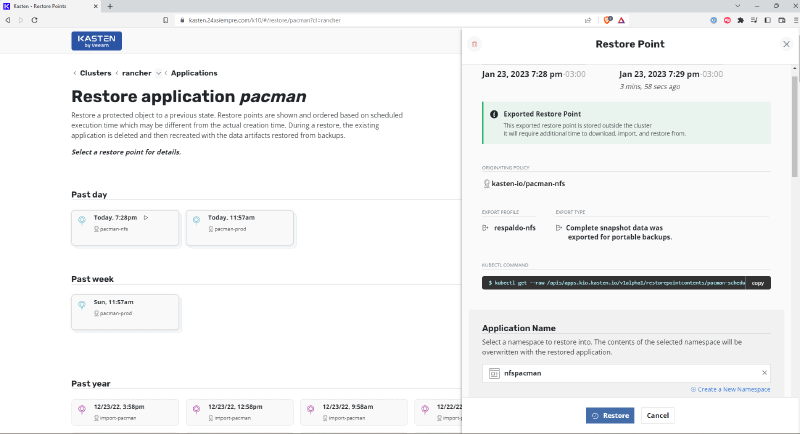
Task: Click play arrow on Today 7:28pm card
Action: (146, 217)
